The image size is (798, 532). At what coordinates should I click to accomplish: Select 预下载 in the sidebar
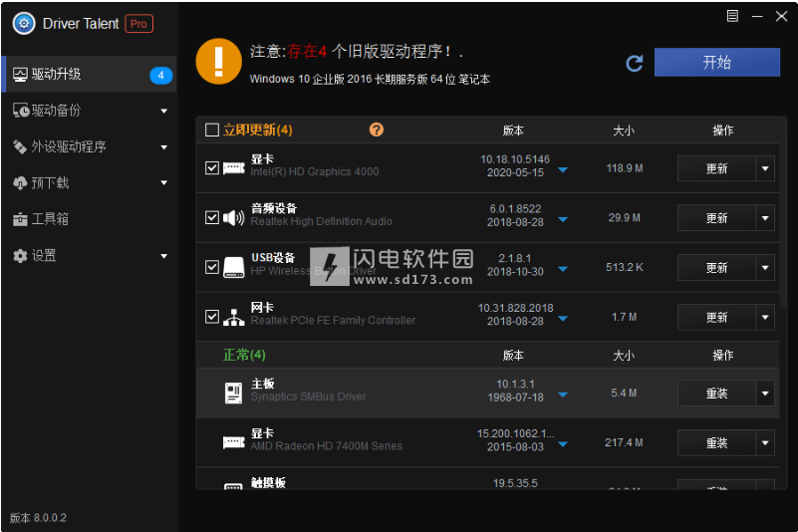90,183
